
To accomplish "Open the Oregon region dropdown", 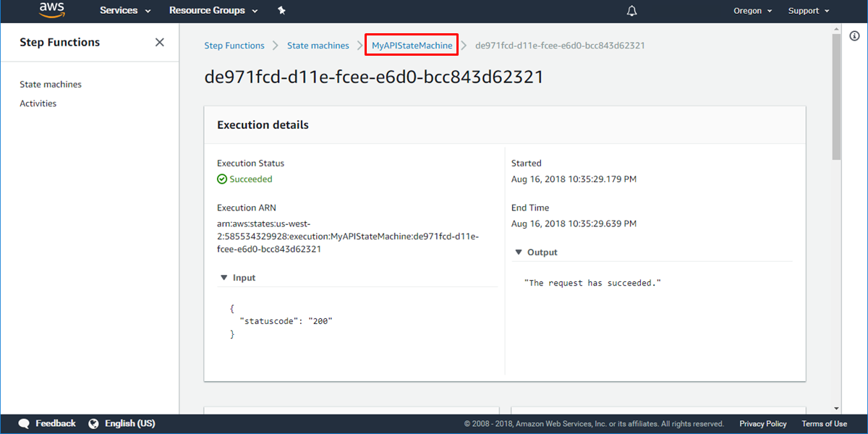I will coord(753,11).
